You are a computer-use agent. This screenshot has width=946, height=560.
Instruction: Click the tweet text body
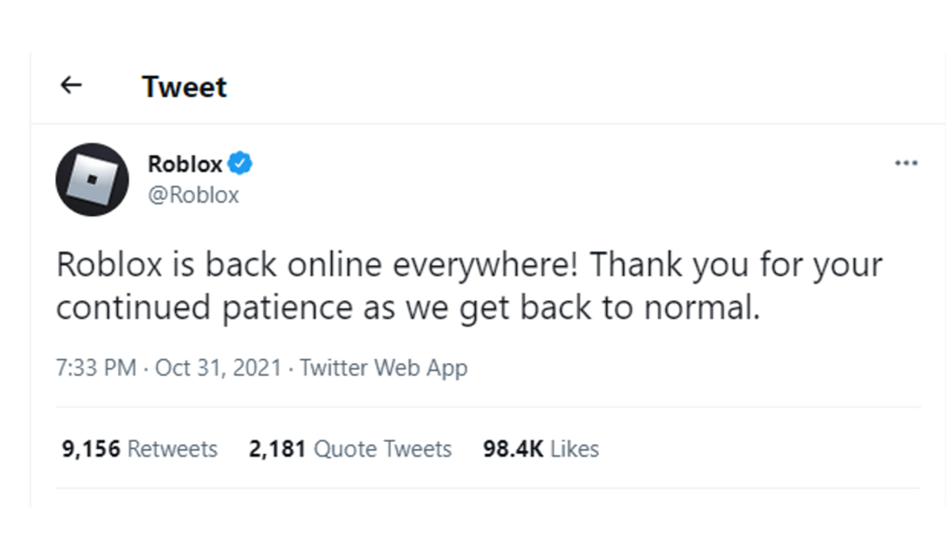point(468,285)
